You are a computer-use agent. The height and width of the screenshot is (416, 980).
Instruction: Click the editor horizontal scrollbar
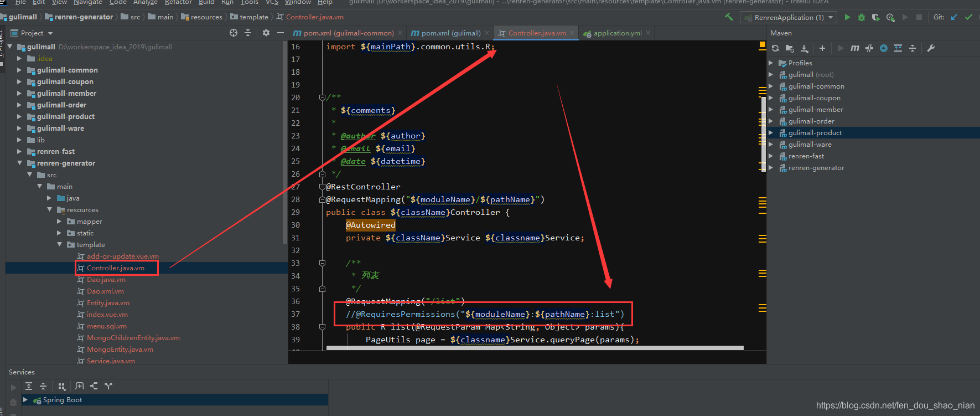click(x=535, y=348)
